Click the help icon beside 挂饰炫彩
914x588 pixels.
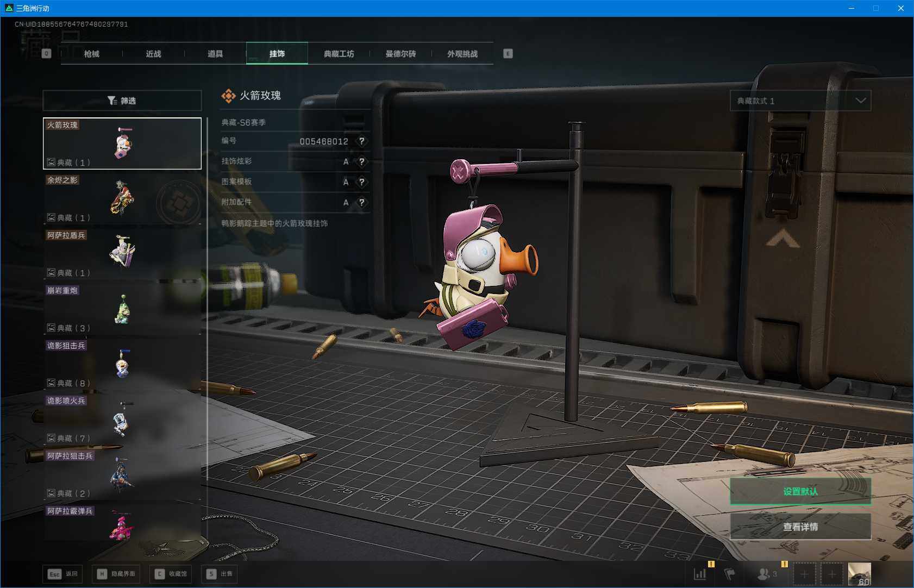tap(361, 161)
